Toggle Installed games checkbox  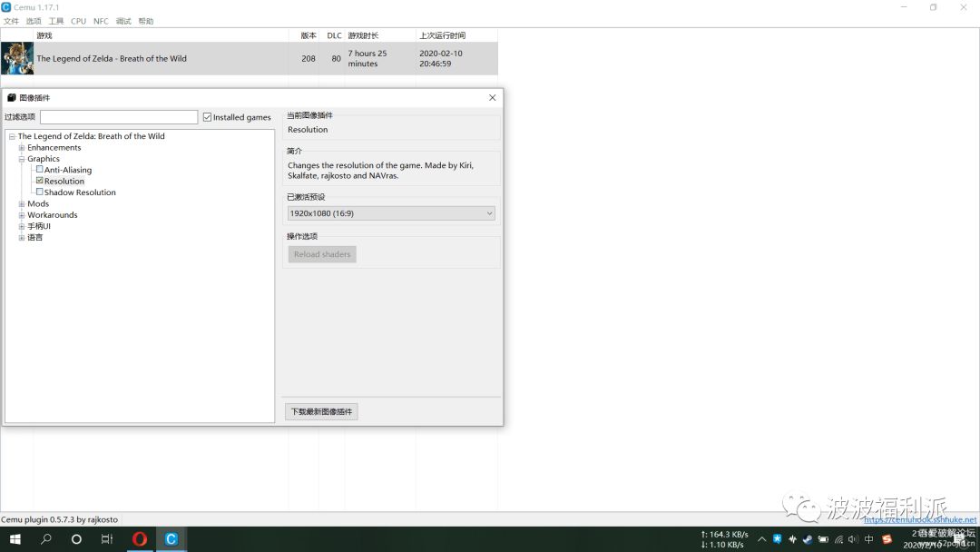(x=208, y=117)
